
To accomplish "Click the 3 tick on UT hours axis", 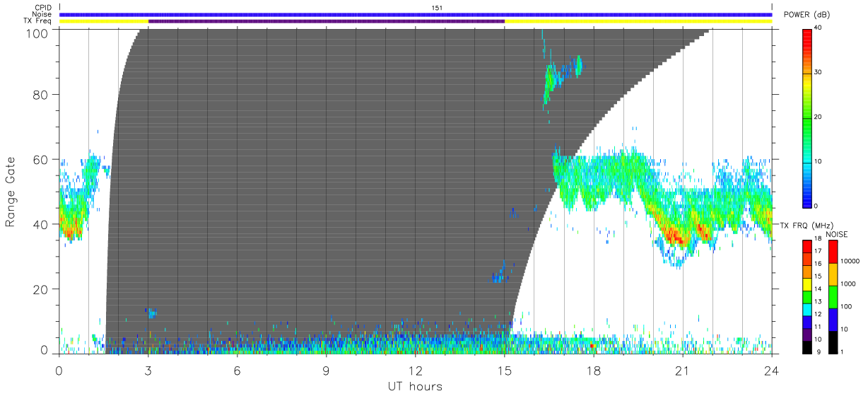I will (148, 371).
